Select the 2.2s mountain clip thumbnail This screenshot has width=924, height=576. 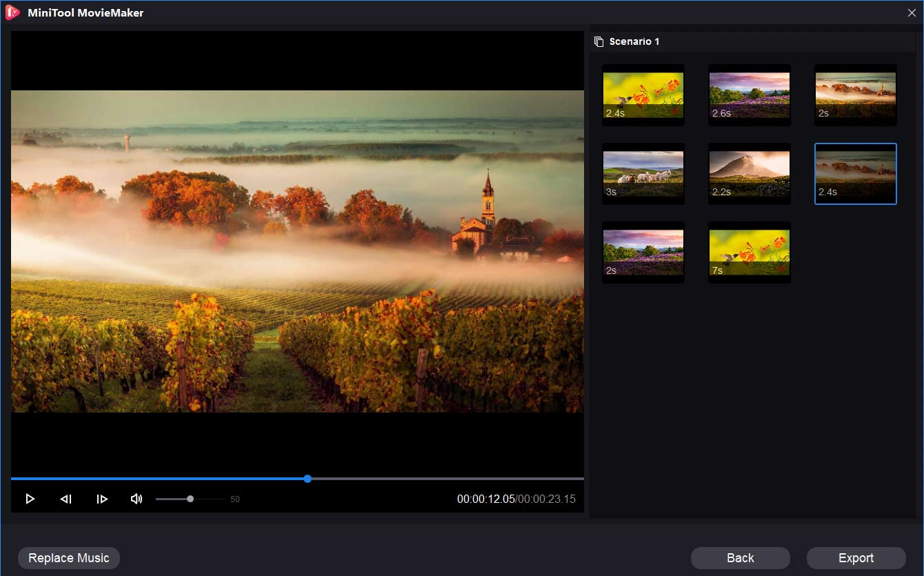[x=749, y=173]
